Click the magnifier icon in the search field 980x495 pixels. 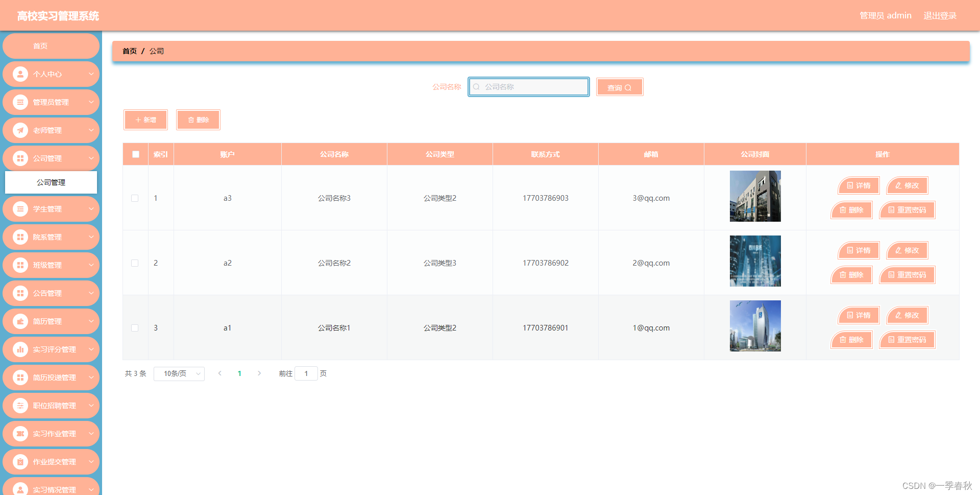tap(476, 87)
